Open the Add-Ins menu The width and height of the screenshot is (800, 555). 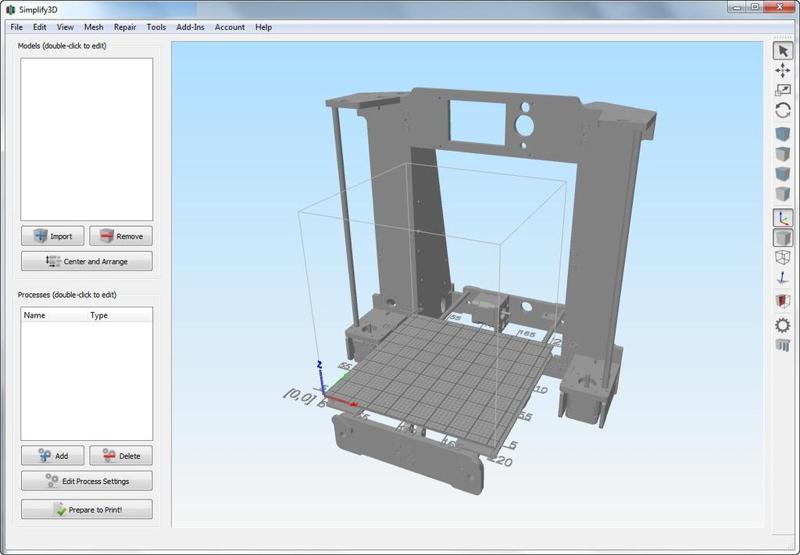pos(190,27)
